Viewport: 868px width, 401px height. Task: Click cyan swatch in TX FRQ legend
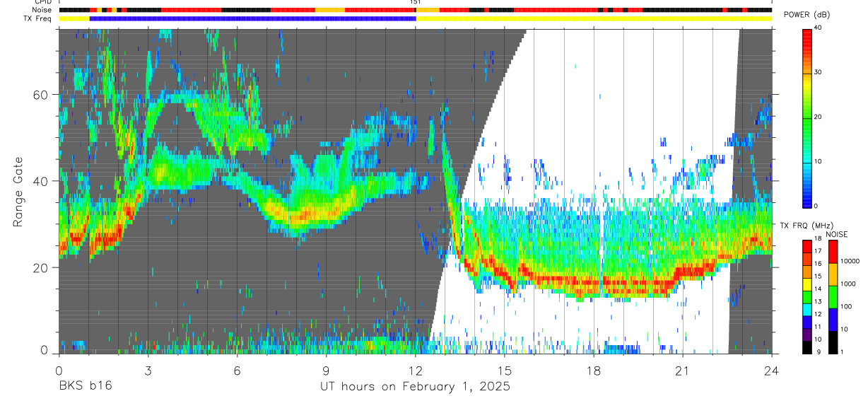point(807,308)
